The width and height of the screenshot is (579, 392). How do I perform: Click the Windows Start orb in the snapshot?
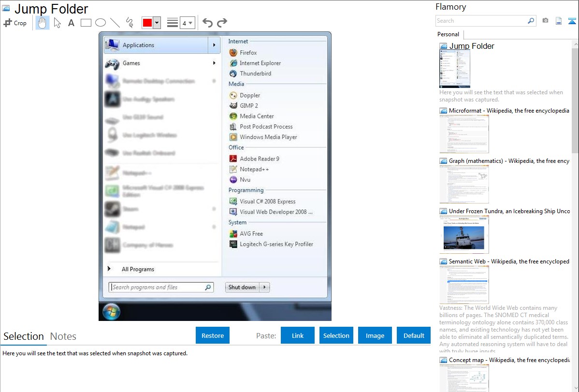point(111,311)
